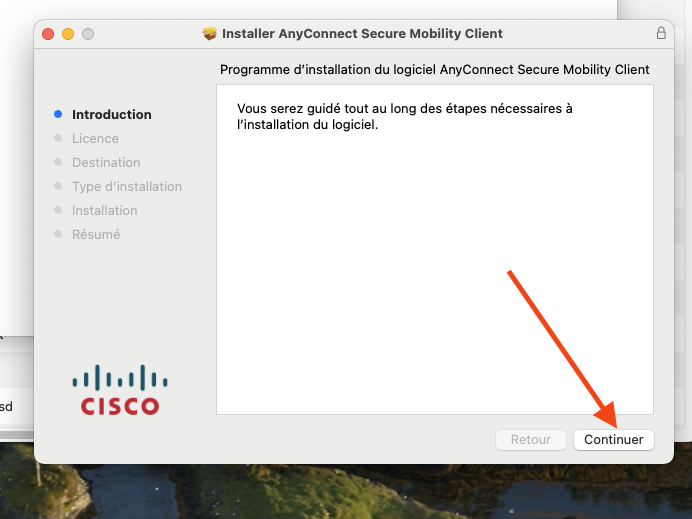Image resolution: width=692 pixels, height=519 pixels.
Task: Click the package icon beside installer title
Action: point(210,34)
